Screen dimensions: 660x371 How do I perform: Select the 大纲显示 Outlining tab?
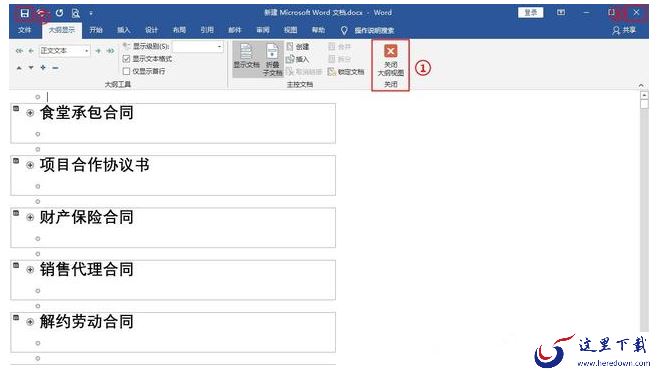click(61, 30)
